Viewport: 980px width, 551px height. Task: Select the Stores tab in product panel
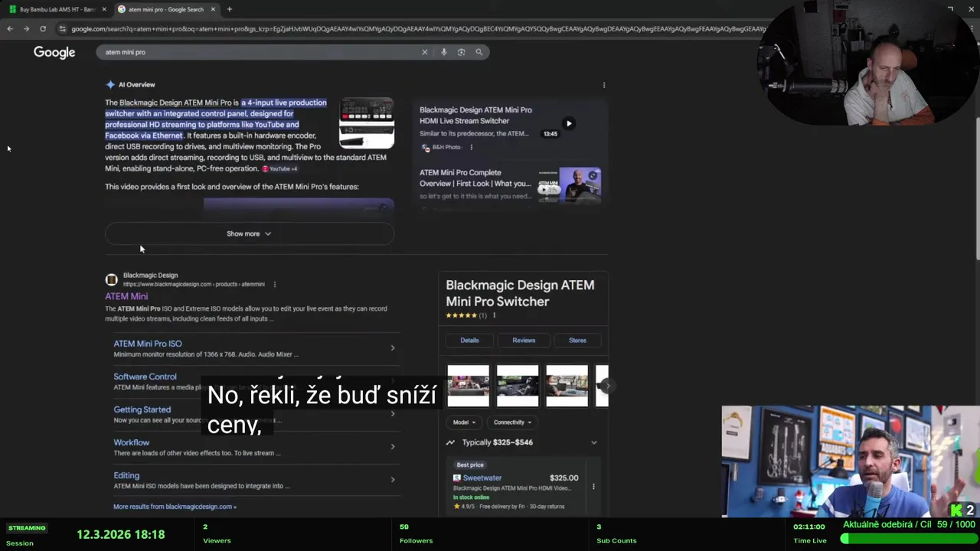point(577,340)
